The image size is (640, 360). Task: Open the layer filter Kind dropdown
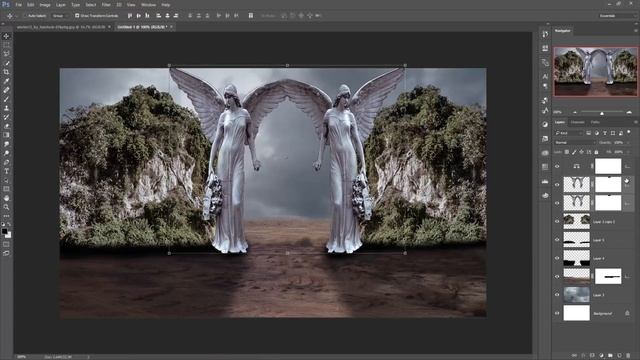pos(569,133)
